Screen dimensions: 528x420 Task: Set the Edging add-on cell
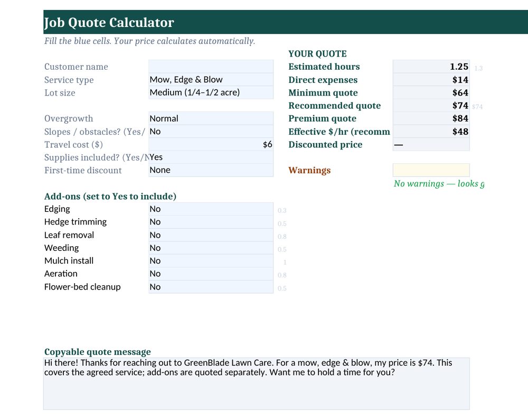211,209
